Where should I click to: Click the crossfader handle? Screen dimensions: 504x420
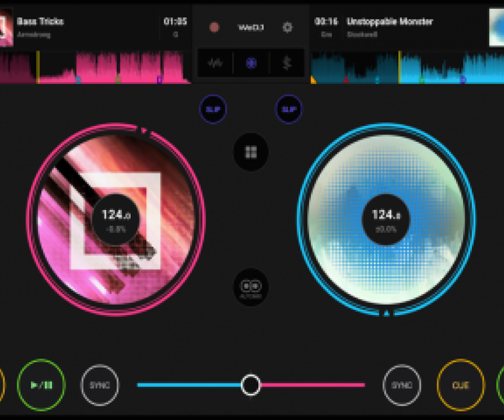(x=251, y=385)
